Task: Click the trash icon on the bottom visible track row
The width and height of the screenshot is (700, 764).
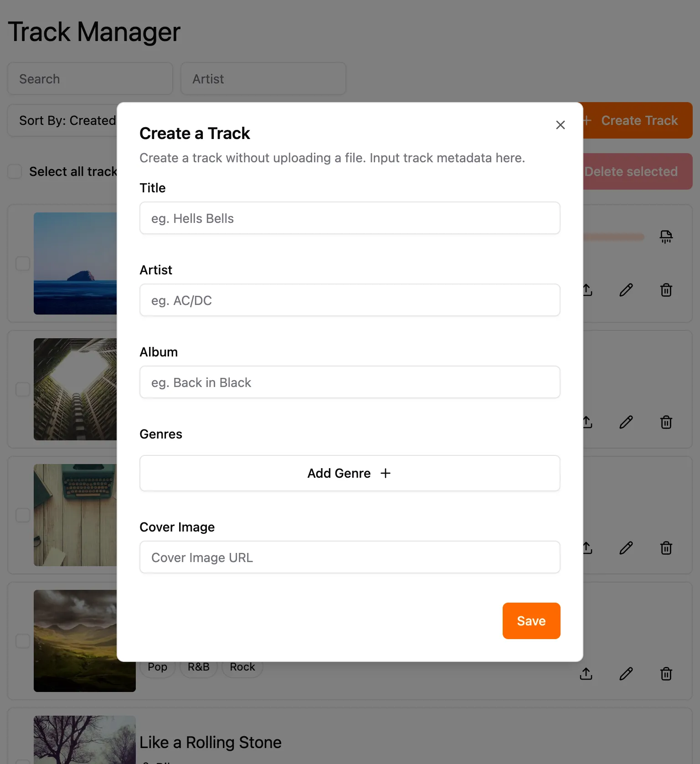Action: (666, 674)
